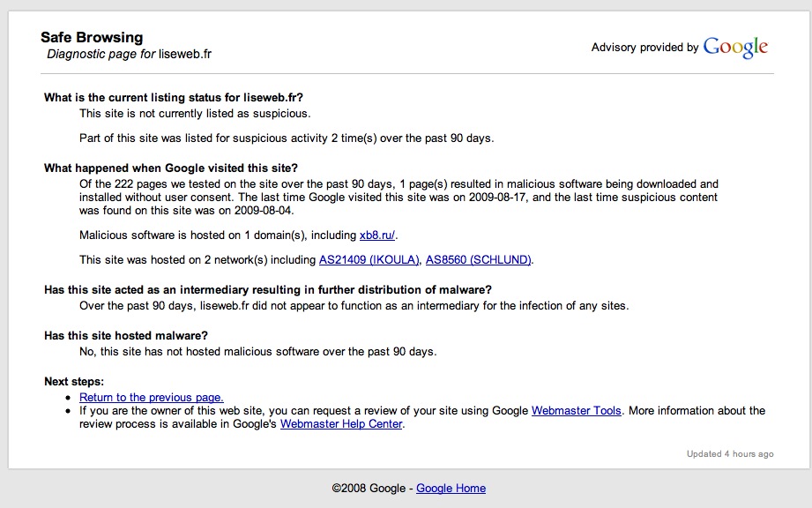Image resolution: width=812 pixels, height=508 pixels.
Task: Open the AS21409 (IKOULA) network link
Action: point(369,259)
